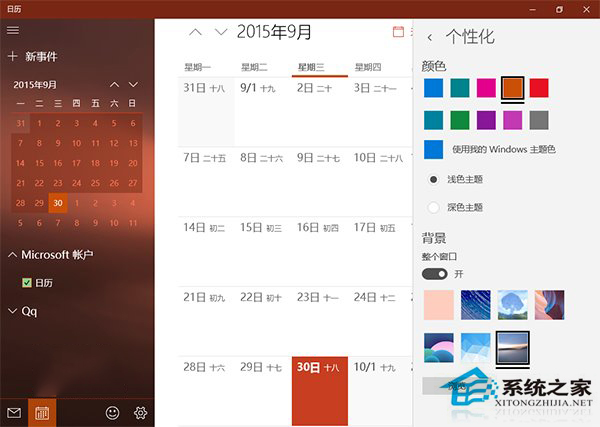Select the Calendar icon in bottom bar
Image resolution: width=600 pixels, height=427 pixels.
[x=42, y=413]
